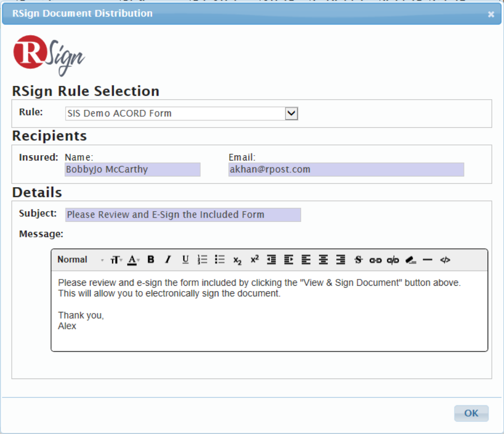Image resolution: width=504 pixels, height=434 pixels.
Task: Insert horizontal rule line
Action: pos(427,260)
